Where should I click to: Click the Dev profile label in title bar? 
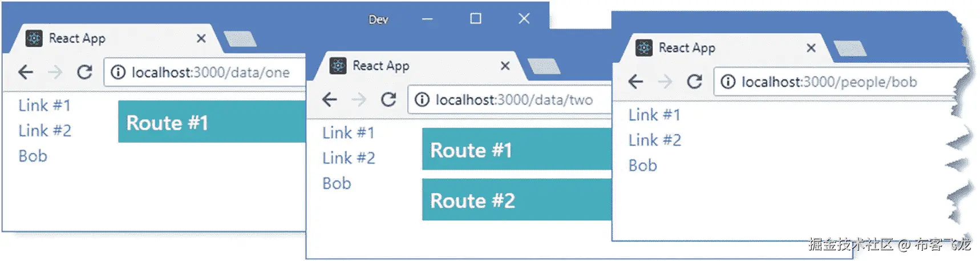[x=378, y=19]
